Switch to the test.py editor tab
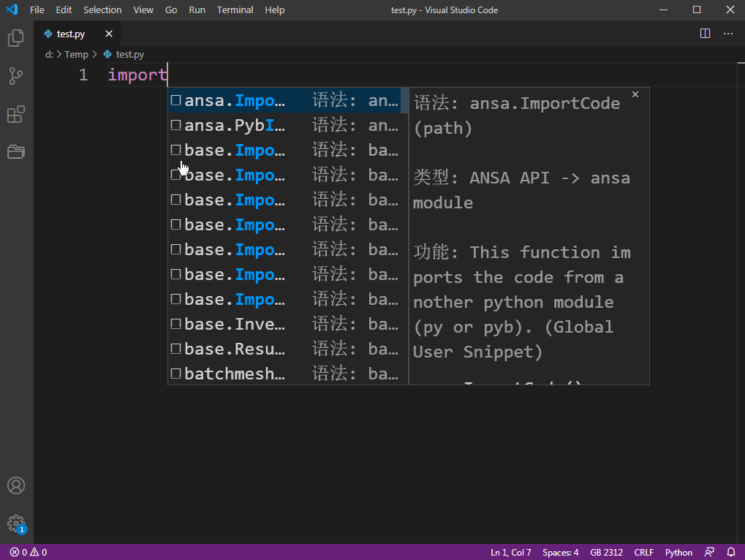The height and width of the screenshot is (560, 745). 69,33
